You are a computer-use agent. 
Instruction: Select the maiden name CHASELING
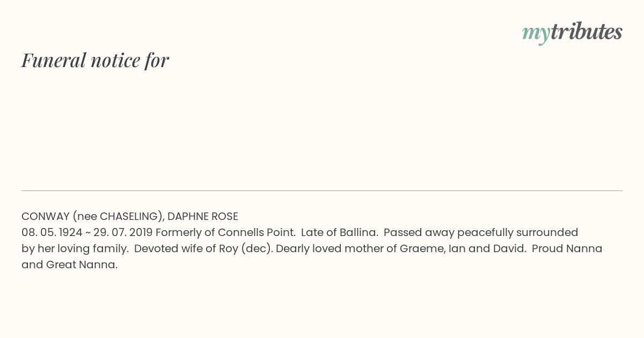pos(130,216)
